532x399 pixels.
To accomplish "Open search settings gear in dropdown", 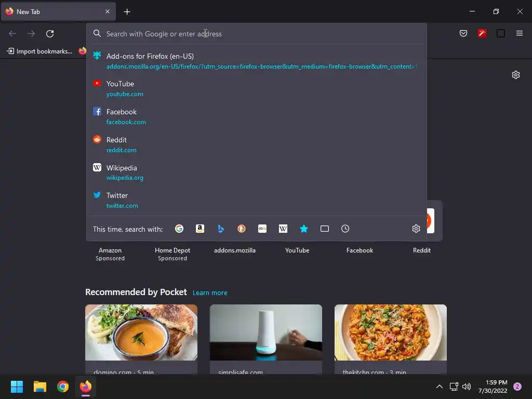I will (416, 229).
